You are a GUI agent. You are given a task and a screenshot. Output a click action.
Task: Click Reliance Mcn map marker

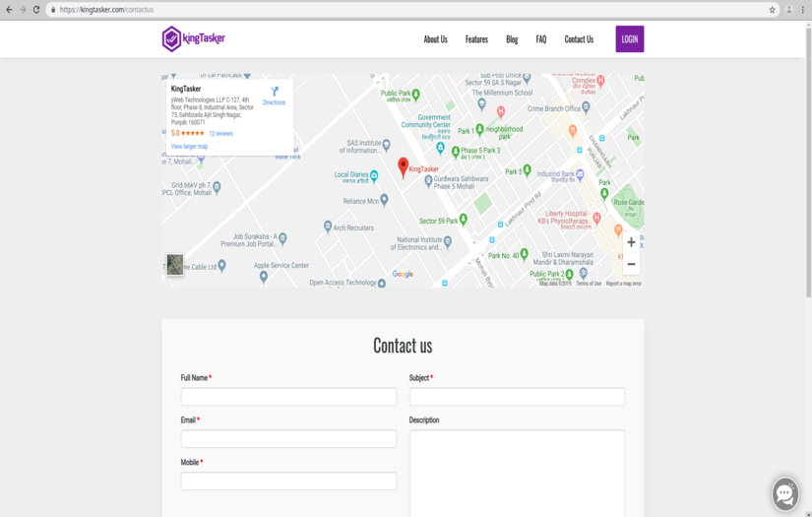tap(384, 200)
